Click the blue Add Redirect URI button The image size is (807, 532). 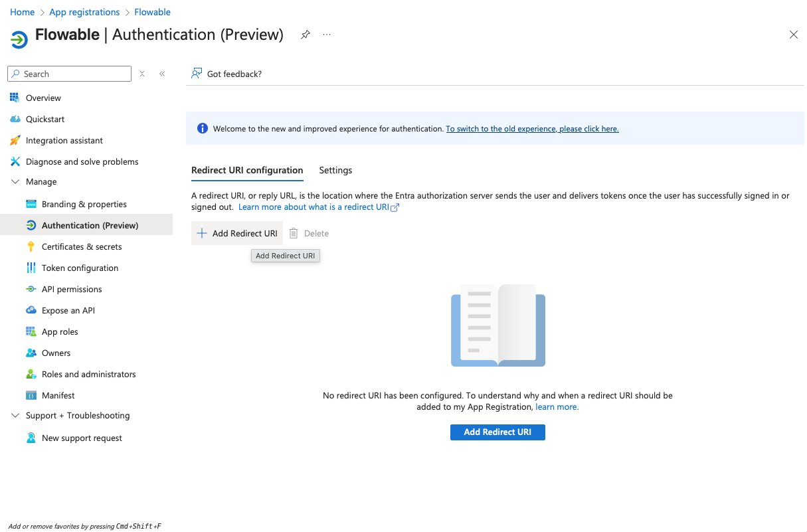tap(497, 432)
